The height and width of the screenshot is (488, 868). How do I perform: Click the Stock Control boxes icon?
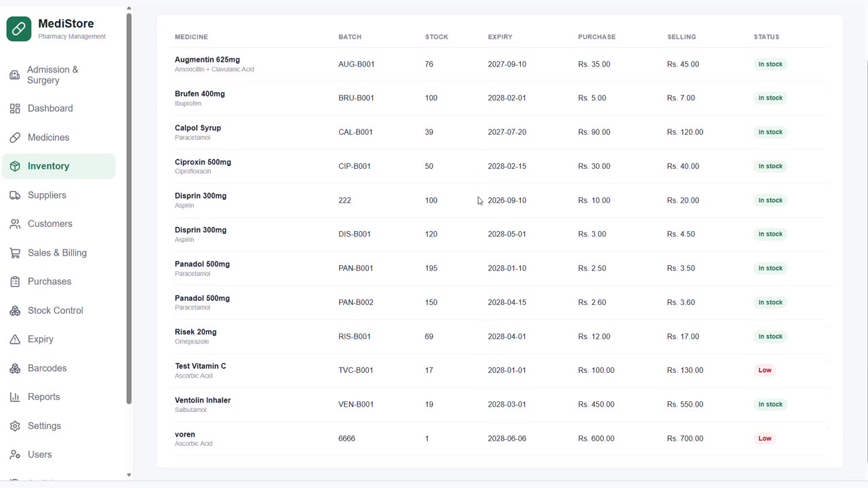pos(15,310)
